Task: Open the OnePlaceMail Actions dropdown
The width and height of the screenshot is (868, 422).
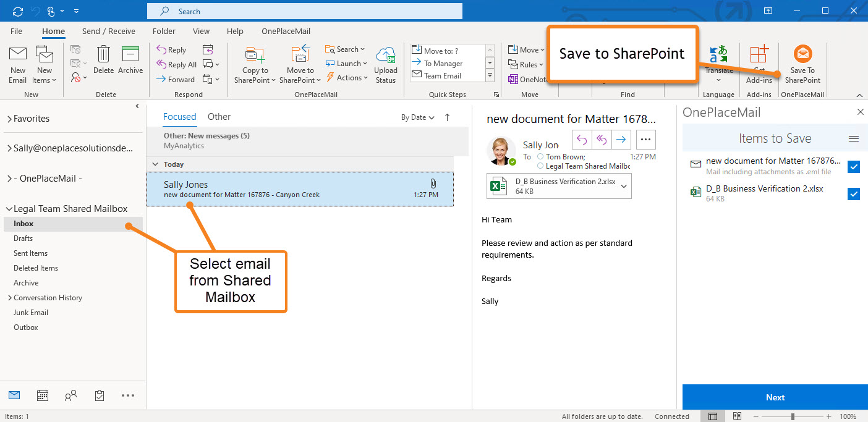Action: [x=346, y=78]
